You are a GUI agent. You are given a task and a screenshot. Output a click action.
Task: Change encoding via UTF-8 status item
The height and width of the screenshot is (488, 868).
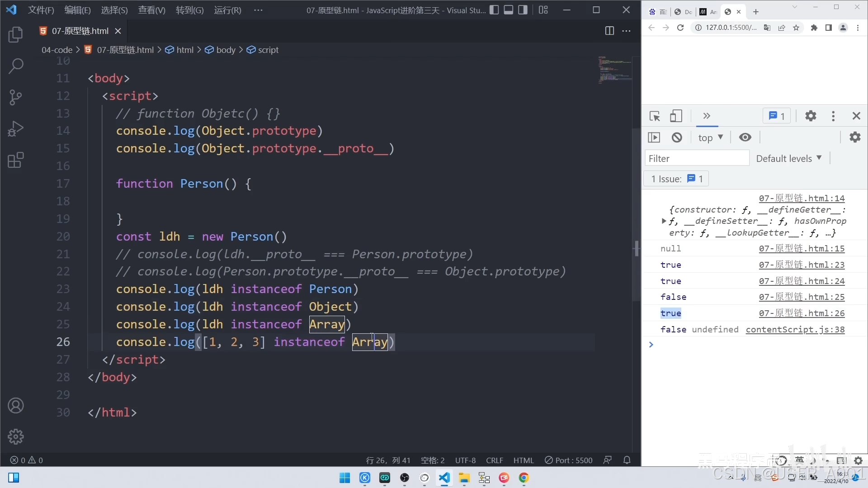(x=465, y=460)
